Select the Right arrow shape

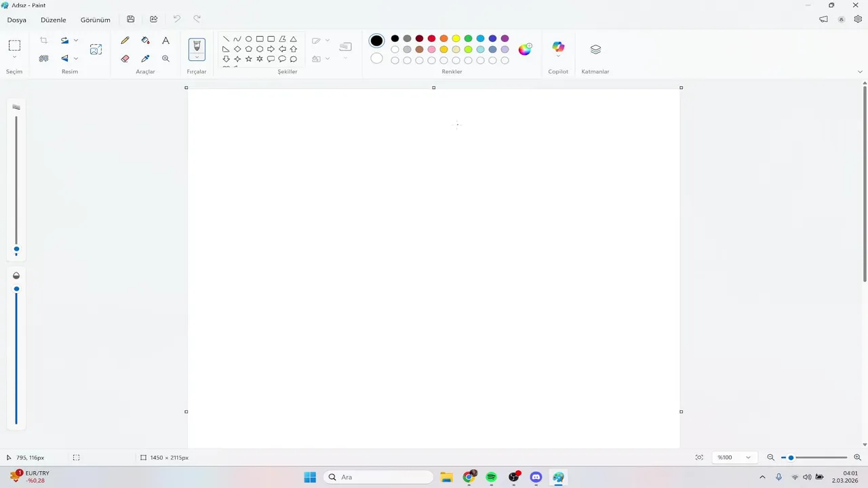pos(271,49)
